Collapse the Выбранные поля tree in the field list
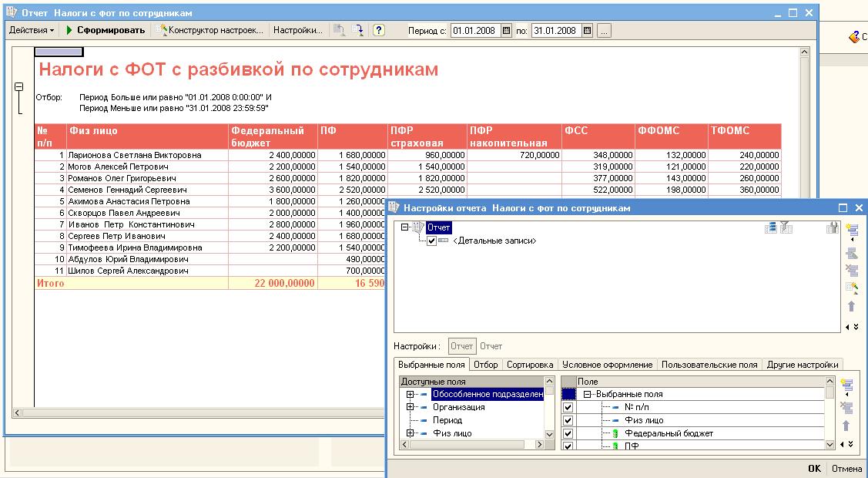The width and height of the screenshot is (868, 478). click(586, 394)
